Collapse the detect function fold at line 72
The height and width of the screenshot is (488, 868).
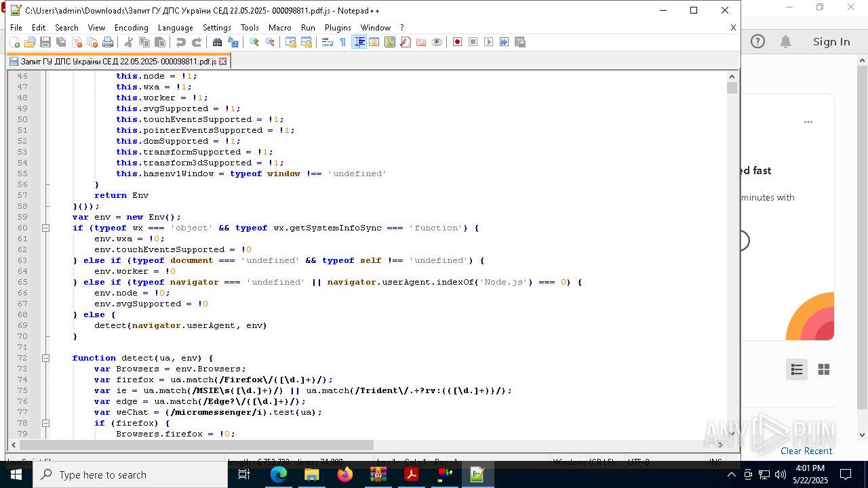tap(45, 358)
